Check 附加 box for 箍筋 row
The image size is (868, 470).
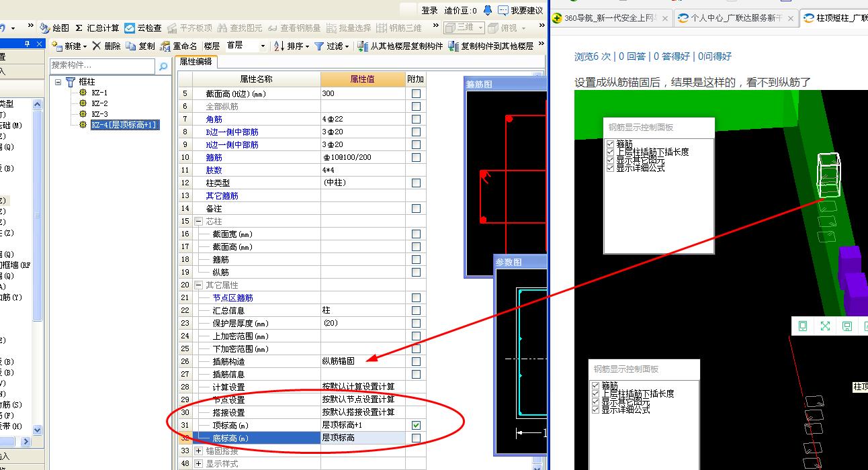click(417, 157)
